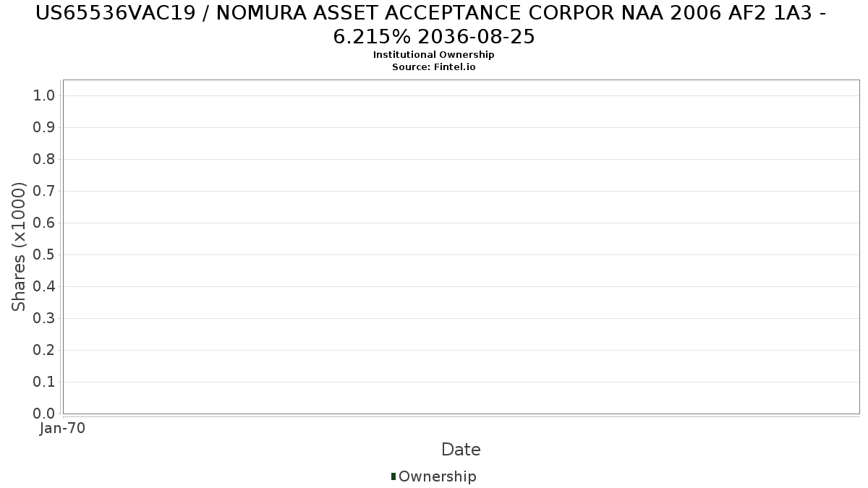Viewport: 868px width, 488px height.
Task: Click the 0.2 y-axis tick label
Action: 44,350
